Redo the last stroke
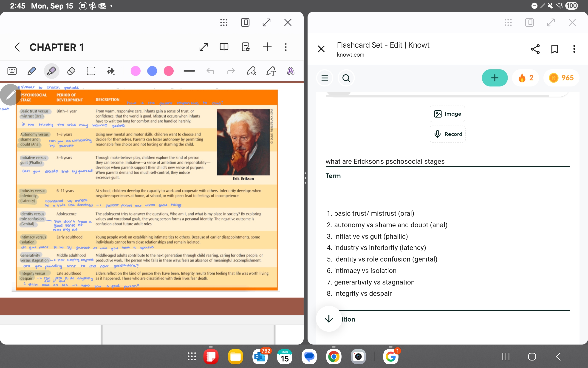This screenshot has height=368, width=588. 231,71
